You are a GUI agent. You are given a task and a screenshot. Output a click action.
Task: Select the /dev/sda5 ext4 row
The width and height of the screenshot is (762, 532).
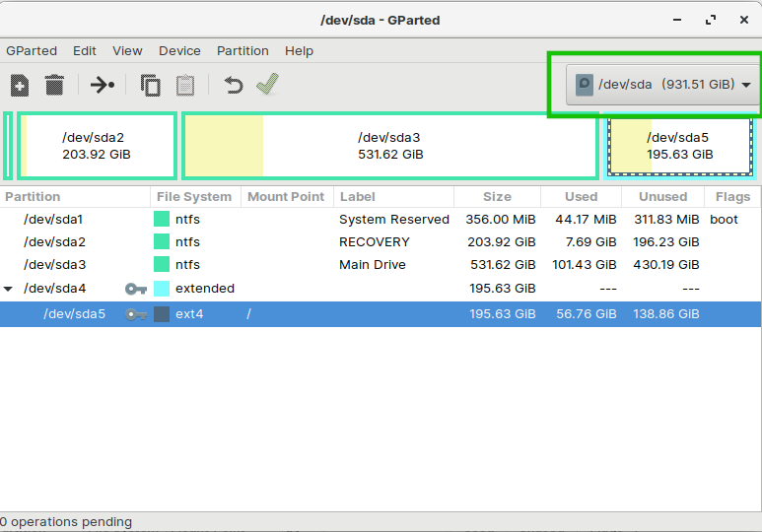[381, 314]
